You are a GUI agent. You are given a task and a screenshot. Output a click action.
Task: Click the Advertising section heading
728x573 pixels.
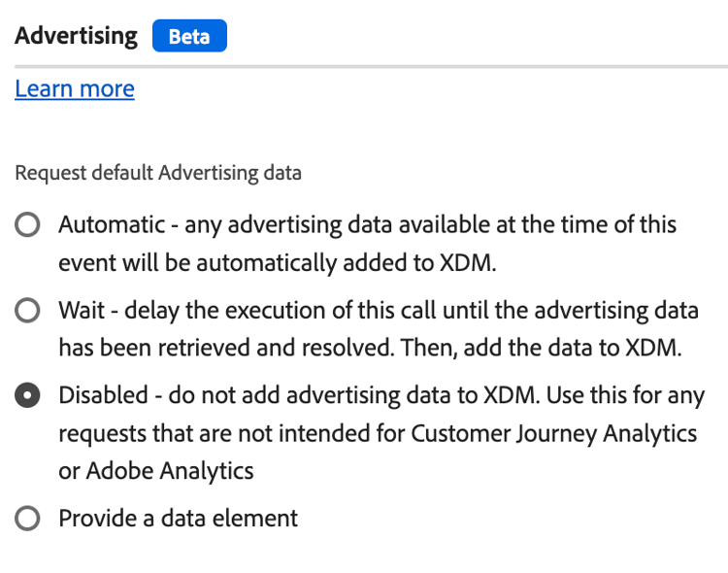click(x=77, y=37)
